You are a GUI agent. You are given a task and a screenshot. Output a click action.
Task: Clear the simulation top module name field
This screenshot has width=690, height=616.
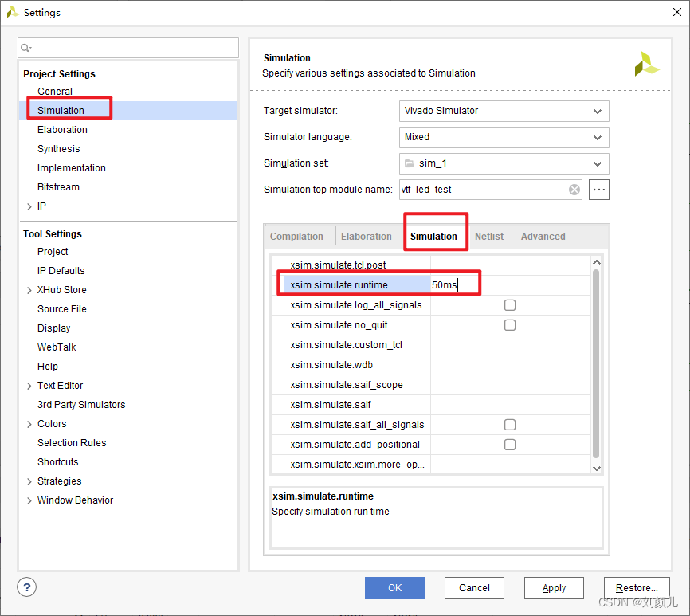coord(574,190)
